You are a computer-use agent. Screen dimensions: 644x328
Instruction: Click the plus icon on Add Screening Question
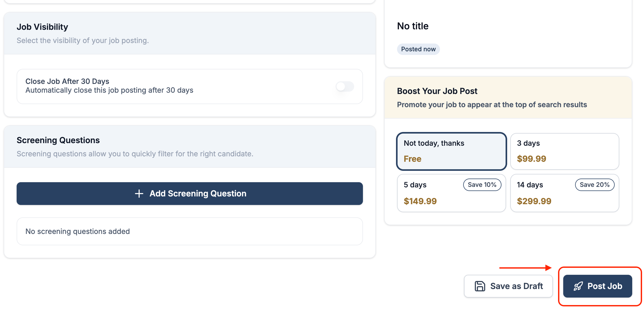click(x=139, y=193)
